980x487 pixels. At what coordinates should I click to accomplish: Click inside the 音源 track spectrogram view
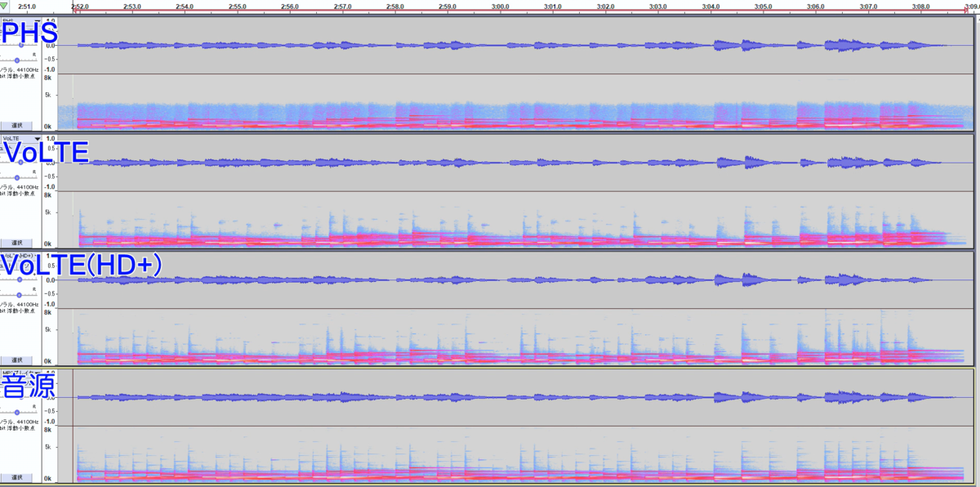pos(516,454)
